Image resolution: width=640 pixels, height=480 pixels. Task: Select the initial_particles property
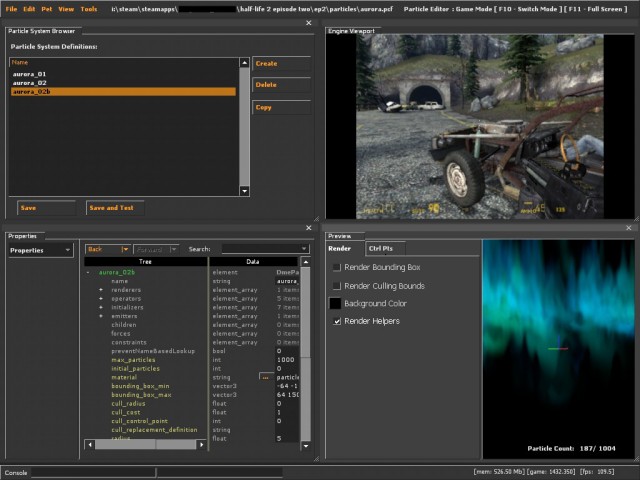(x=136, y=369)
